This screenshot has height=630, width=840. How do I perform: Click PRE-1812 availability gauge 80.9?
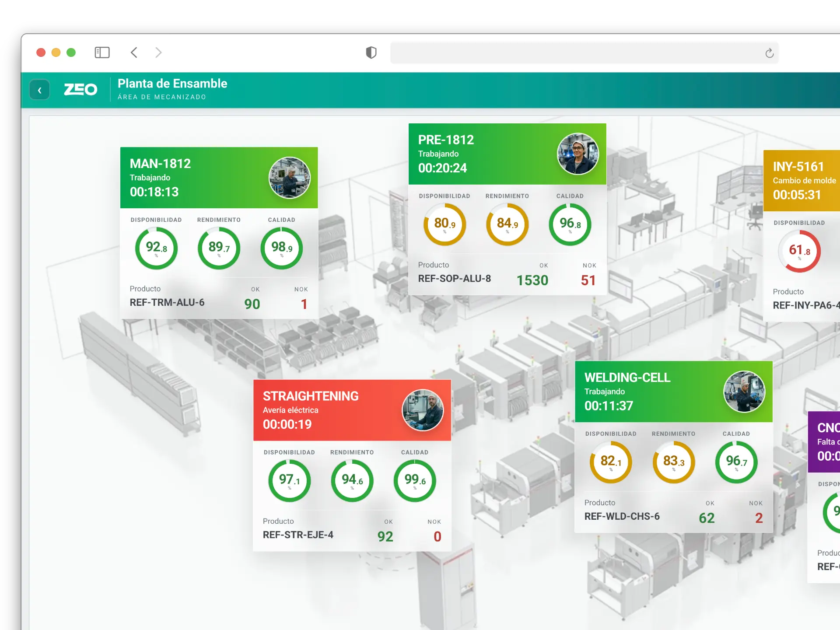click(444, 224)
